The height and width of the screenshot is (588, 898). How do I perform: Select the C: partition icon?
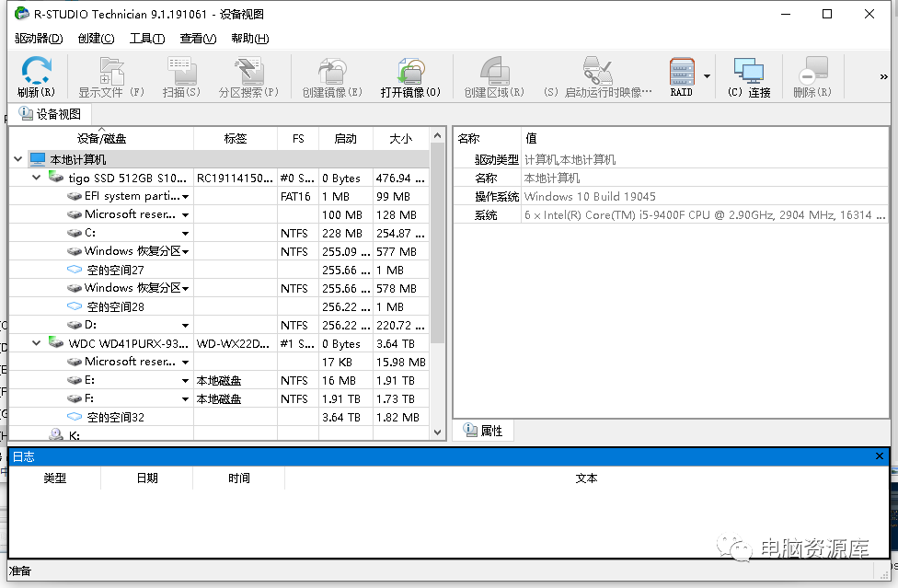pyautogui.click(x=75, y=233)
